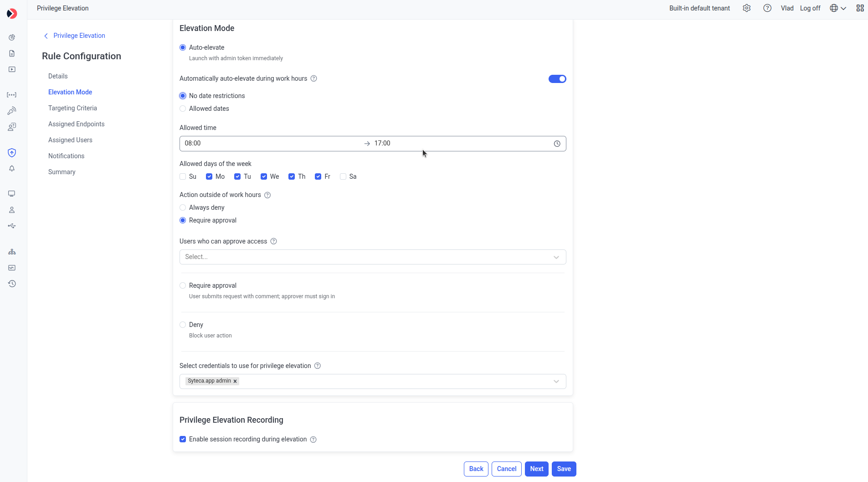The width and height of the screenshot is (868, 482).
Task: Choose Deny block user action radio
Action: (183, 325)
